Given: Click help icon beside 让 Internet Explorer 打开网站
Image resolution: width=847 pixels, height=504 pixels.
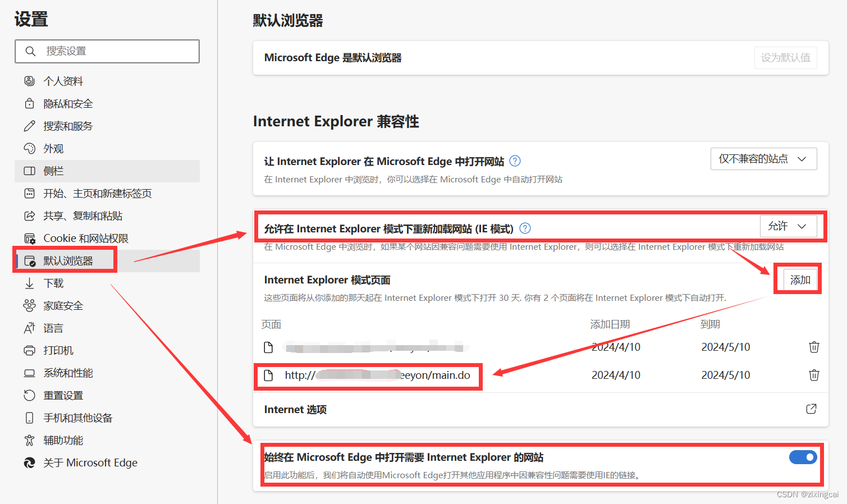Looking at the screenshot, I should pos(515,161).
